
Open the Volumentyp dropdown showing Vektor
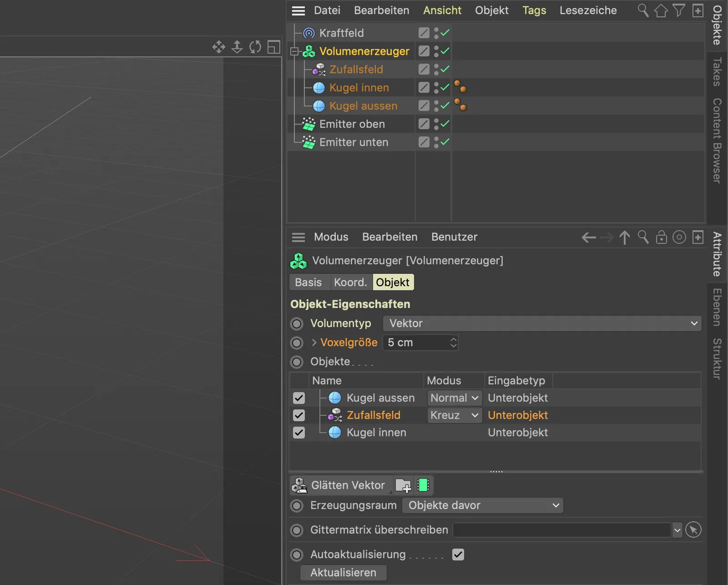pyautogui.click(x=542, y=323)
